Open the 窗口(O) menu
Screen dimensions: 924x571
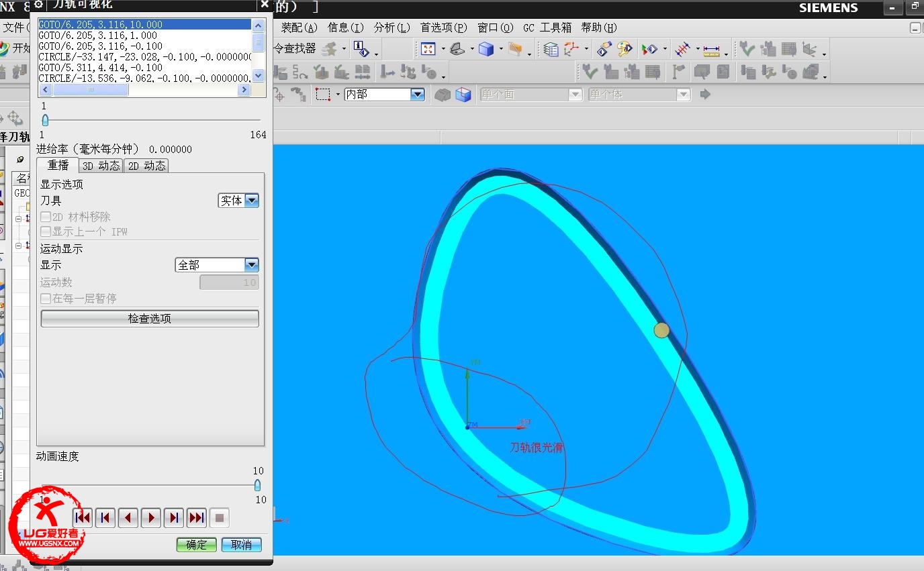click(x=496, y=28)
